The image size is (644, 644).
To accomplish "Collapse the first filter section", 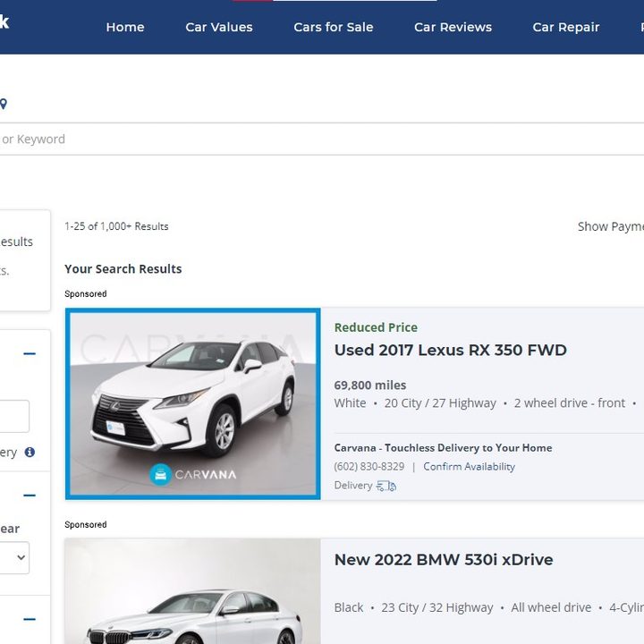I will (30, 354).
